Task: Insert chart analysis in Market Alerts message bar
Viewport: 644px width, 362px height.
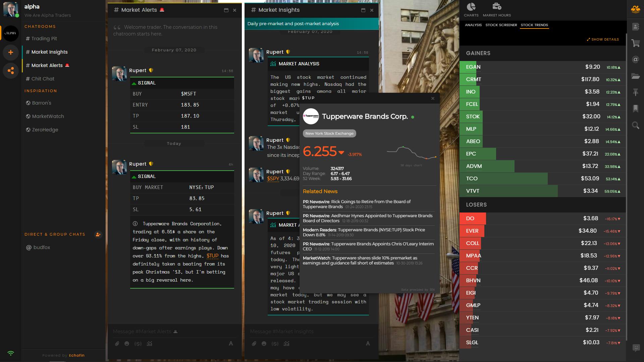Action: coord(149,344)
